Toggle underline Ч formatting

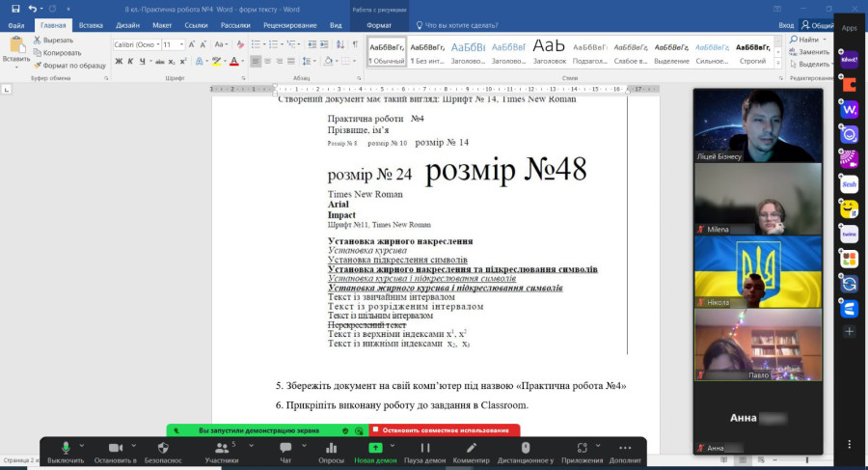click(143, 61)
